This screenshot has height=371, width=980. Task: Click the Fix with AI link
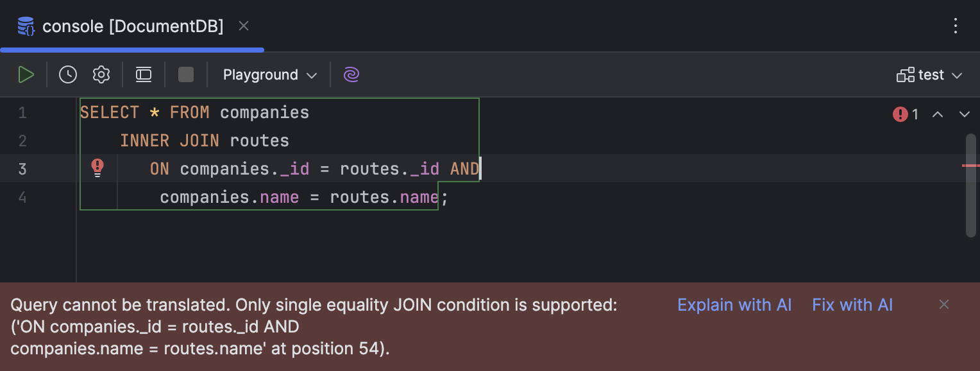852,304
